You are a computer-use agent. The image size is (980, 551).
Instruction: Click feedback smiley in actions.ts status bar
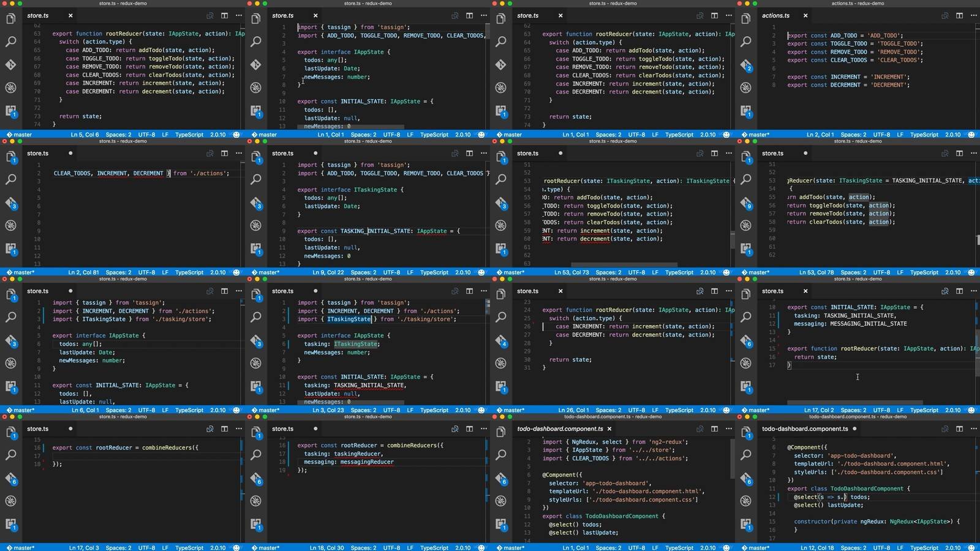point(971,135)
